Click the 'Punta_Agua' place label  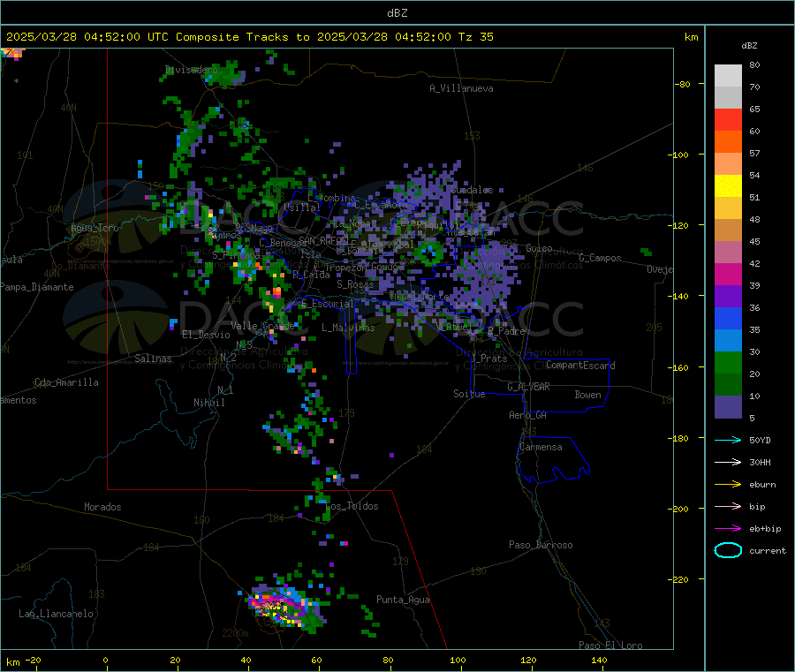pyautogui.click(x=403, y=600)
